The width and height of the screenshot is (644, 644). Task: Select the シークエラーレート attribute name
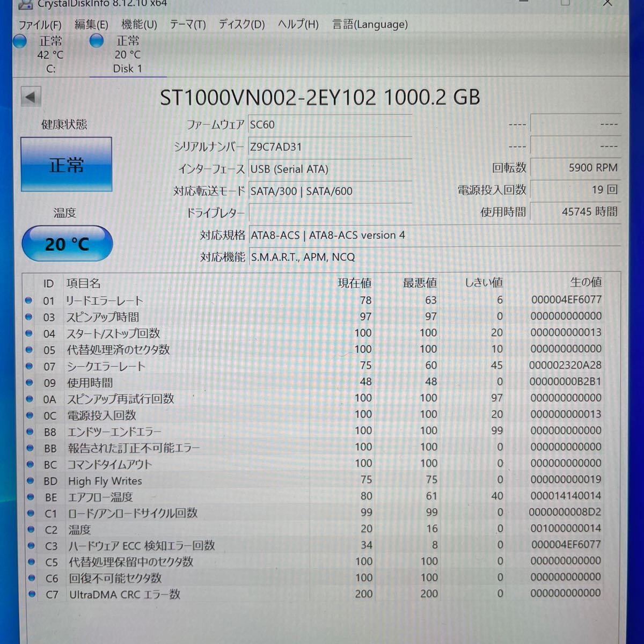pos(106,367)
